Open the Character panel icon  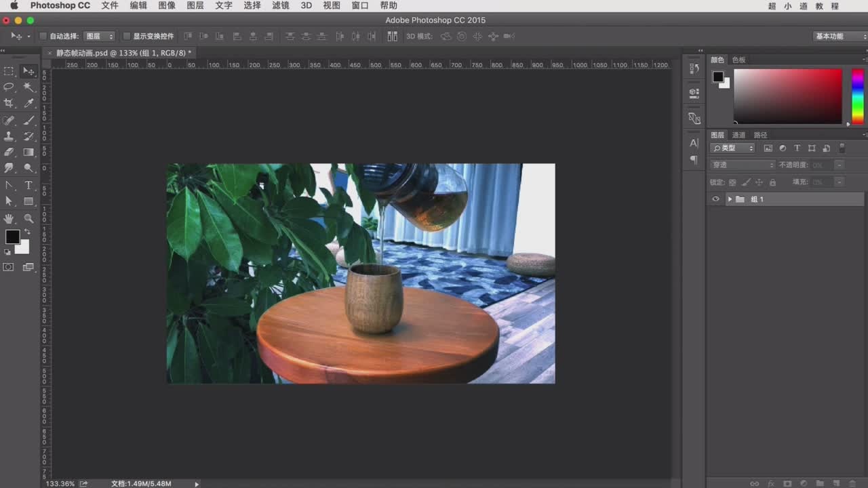pyautogui.click(x=694, y=143)
